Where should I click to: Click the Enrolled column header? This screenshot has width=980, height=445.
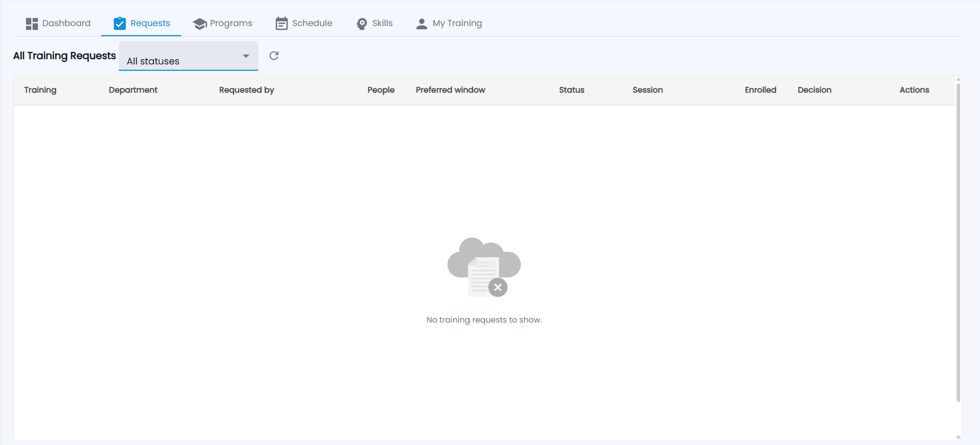click(761, 90)
